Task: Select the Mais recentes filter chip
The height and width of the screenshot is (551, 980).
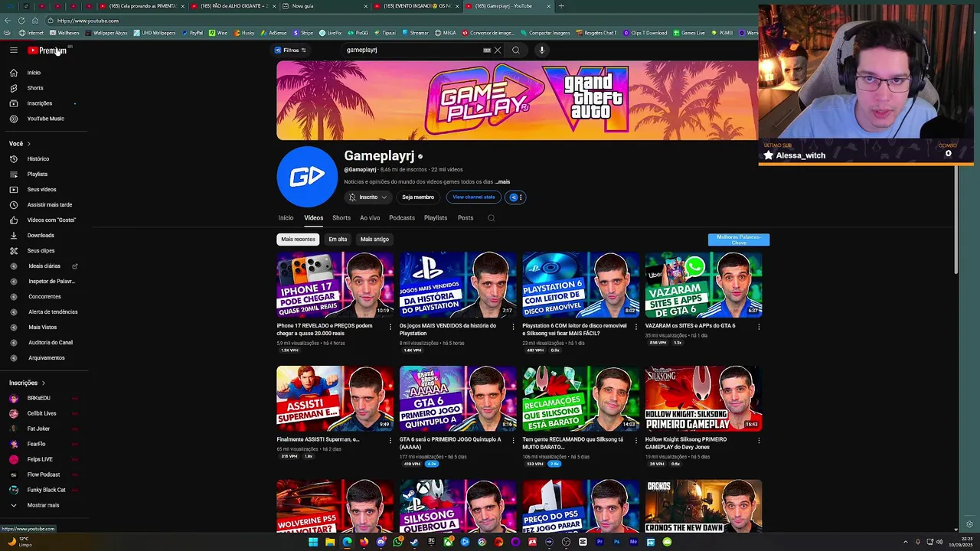Action: [298, 240]
